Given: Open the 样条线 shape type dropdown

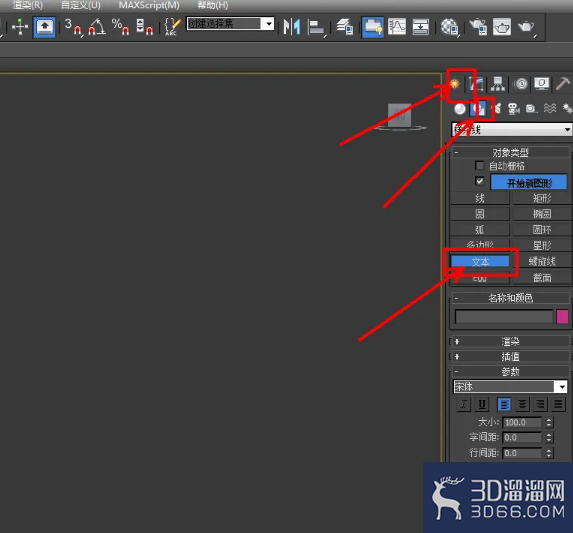Looking at the screenshot, I should [512, 130].
